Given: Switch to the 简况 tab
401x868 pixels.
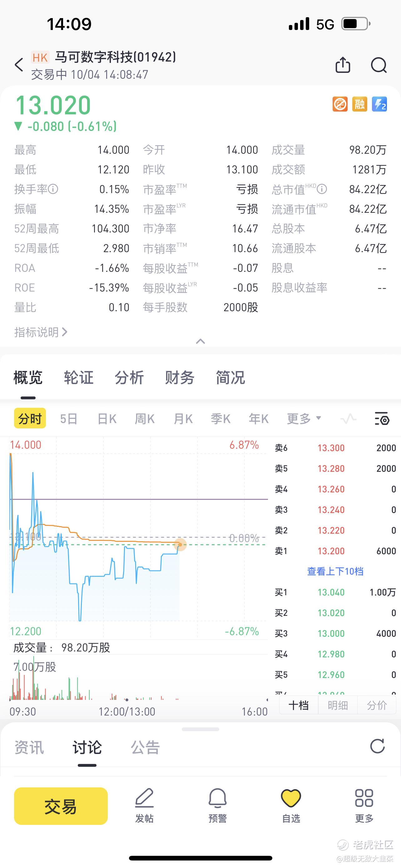Looking at the screenshot, I should point(230,377).
